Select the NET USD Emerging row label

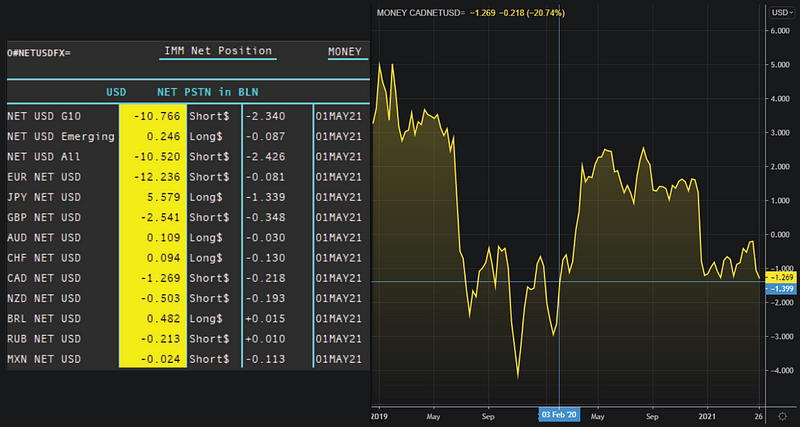(61, 137)
